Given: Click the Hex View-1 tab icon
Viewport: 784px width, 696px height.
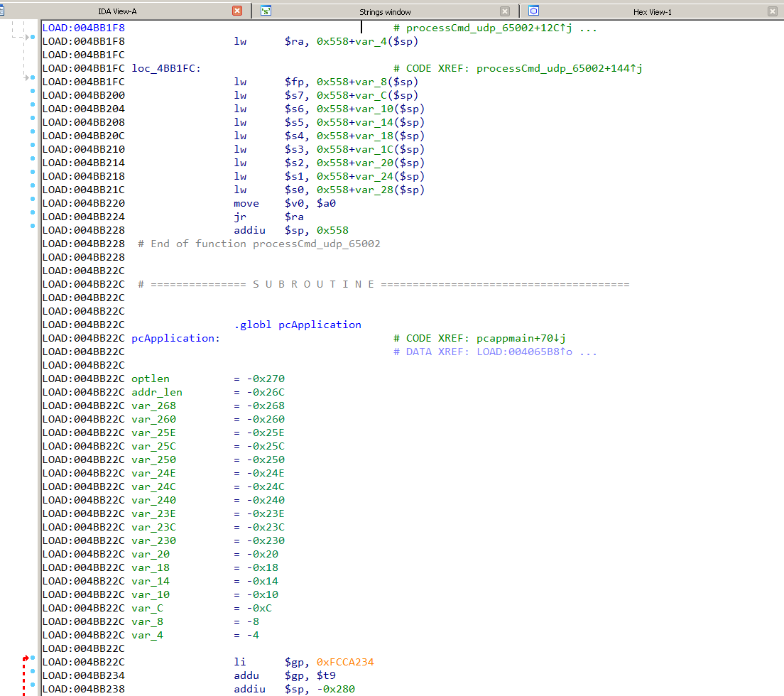Looking at the screenshot, I should pos(534,11).
